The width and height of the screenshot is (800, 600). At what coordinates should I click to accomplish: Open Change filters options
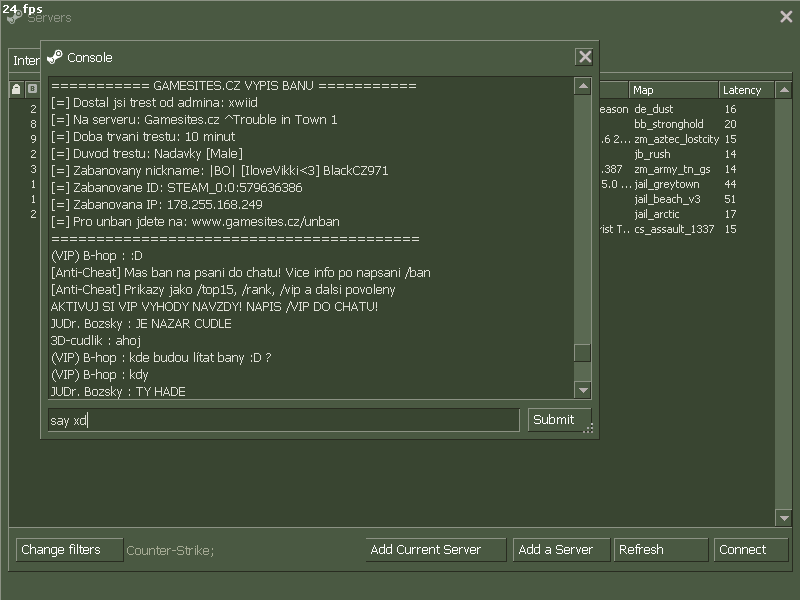pyautogui.click(x=61, y=550)
